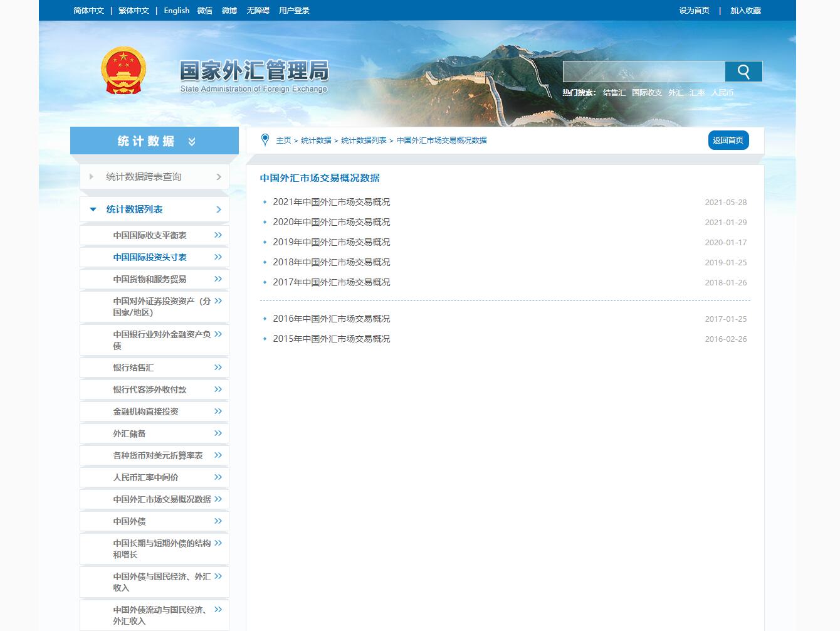The image size is (840, 631).
Task: Open 2021年中国外汇市场交易概况 report
Action: pyautogui.click(x=331, y=202)
